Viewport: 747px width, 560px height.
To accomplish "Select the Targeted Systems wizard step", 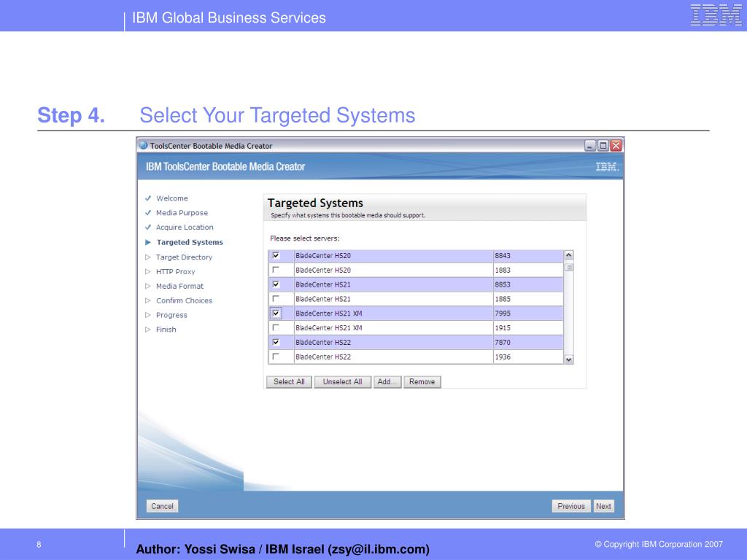I will pyautogui.click(x=190, y=242).
